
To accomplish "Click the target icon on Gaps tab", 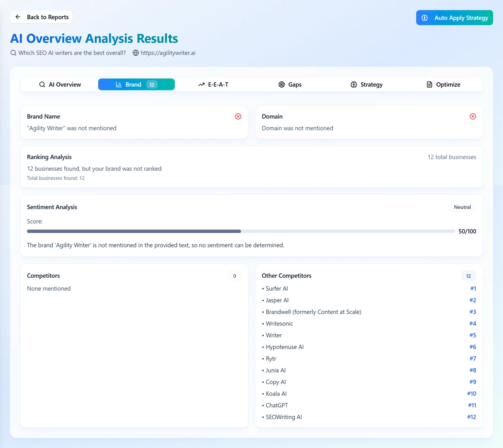I will (x=282, y=84).
